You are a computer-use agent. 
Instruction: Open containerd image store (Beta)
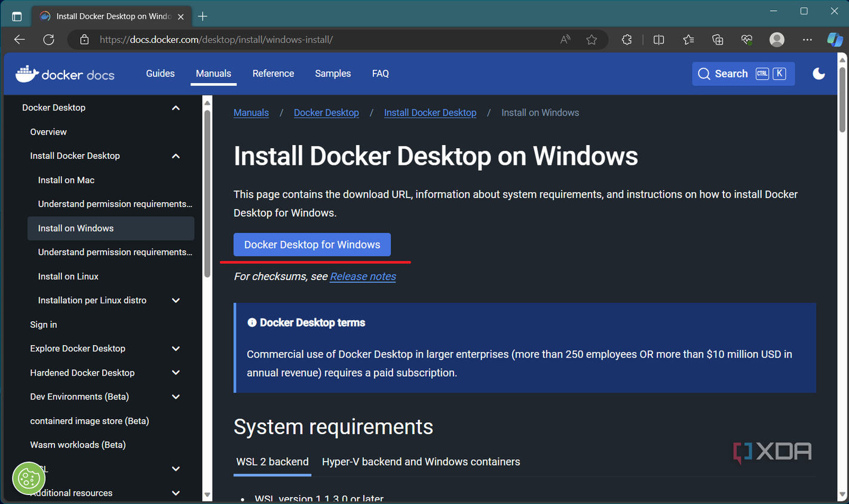pyautogui.click(x=90, y=421)
